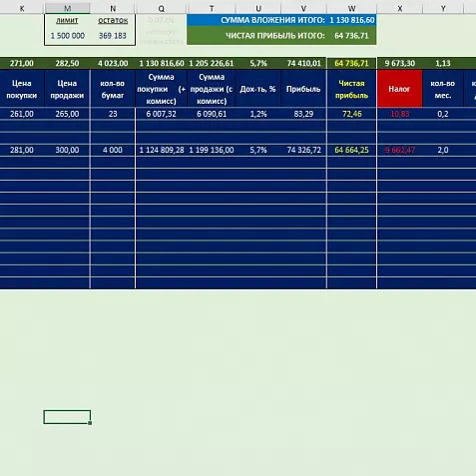Click the 'Чистая прибыль' header cell

[351, 89]
